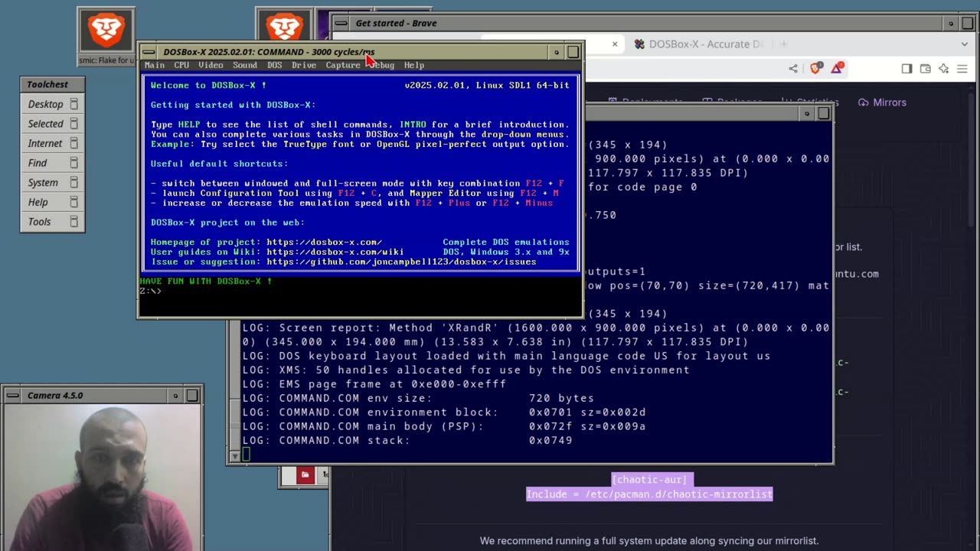
Task: Click the github.com/joncampbell123/dosbox-x/issues URL text
Action: click(x=401, y=262)
